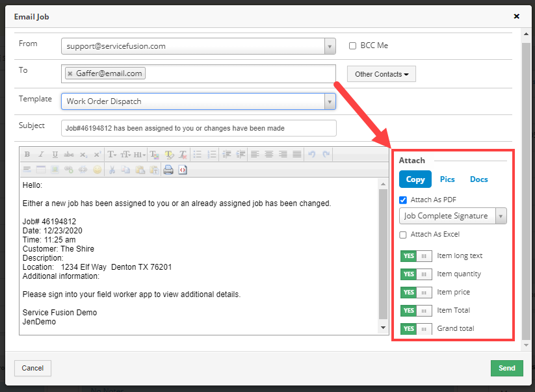
Task: Print the message body
Action: pos(168,170)
